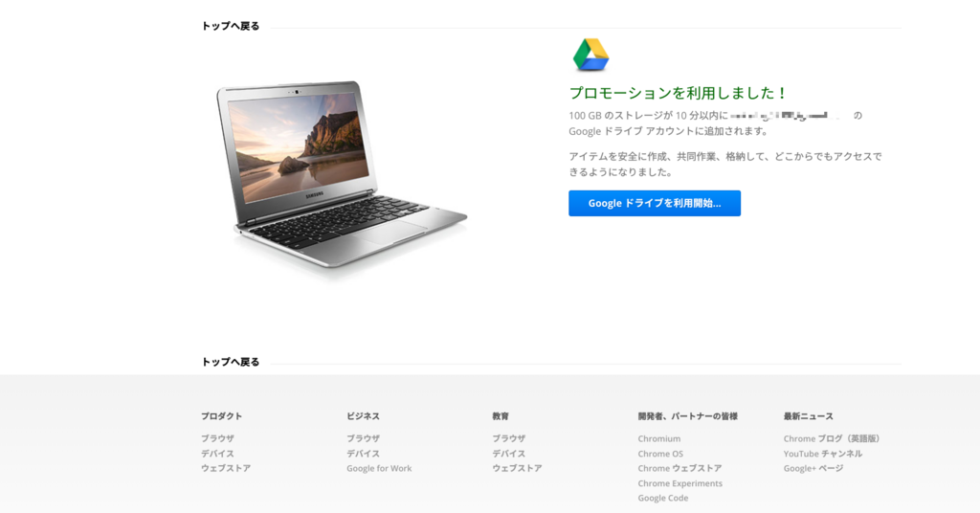Click the upper トップへ戻る link
The height and width of the screenshot is (513, 980).
230,26
